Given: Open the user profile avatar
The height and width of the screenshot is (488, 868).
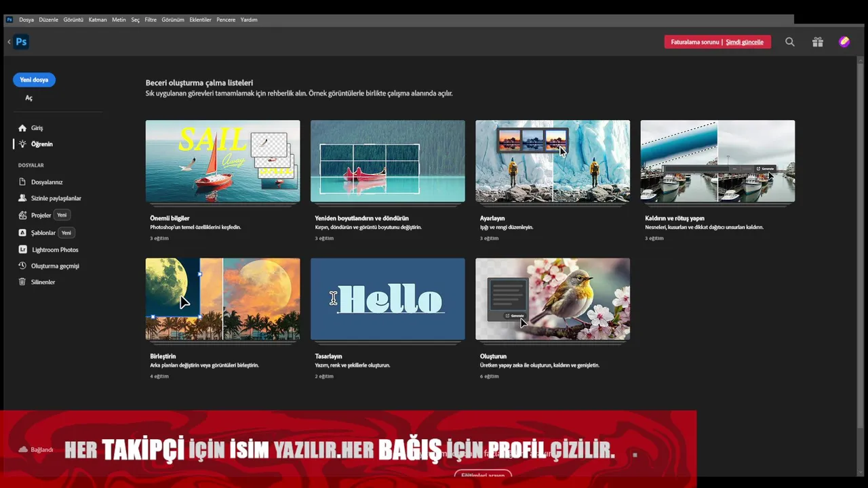Looking at the screenshot, I should pos(844,42).
